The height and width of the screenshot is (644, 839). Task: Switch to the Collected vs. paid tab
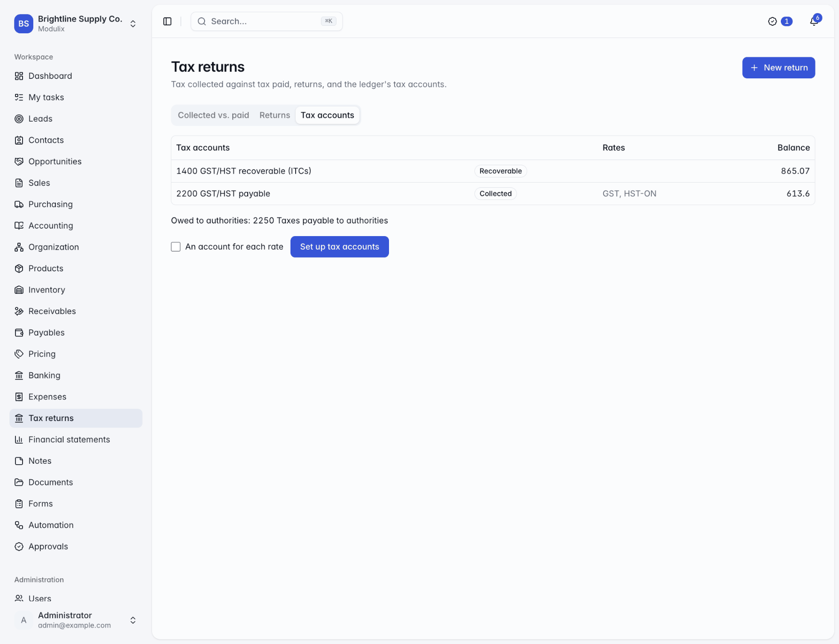coord(214,115)
